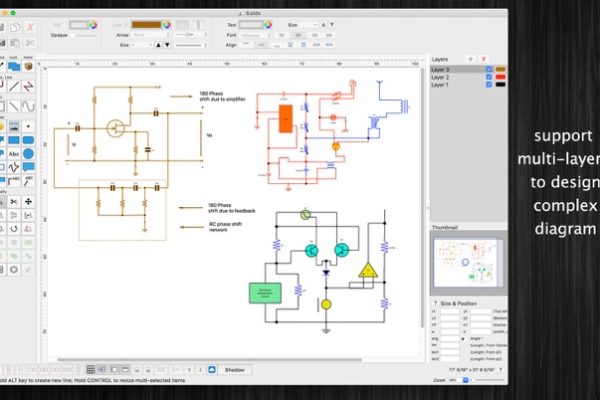
Task: Click the horizontal scrollbar below canvas
Action: pos(209,359)
